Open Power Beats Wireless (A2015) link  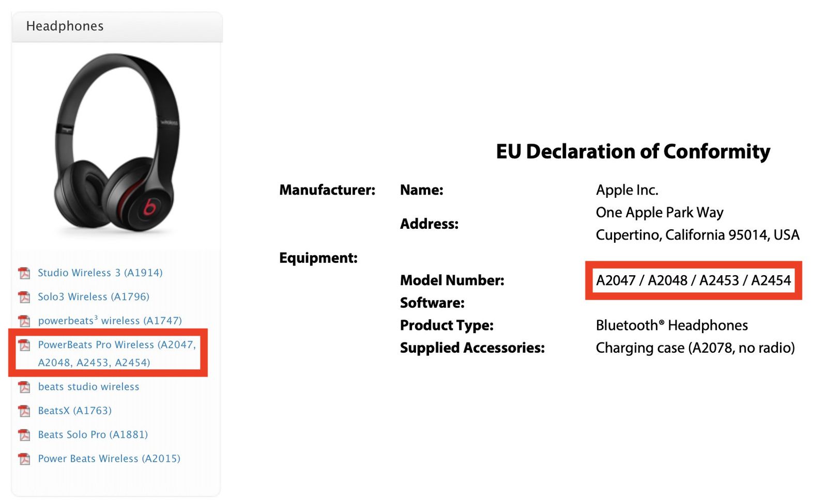109,459
